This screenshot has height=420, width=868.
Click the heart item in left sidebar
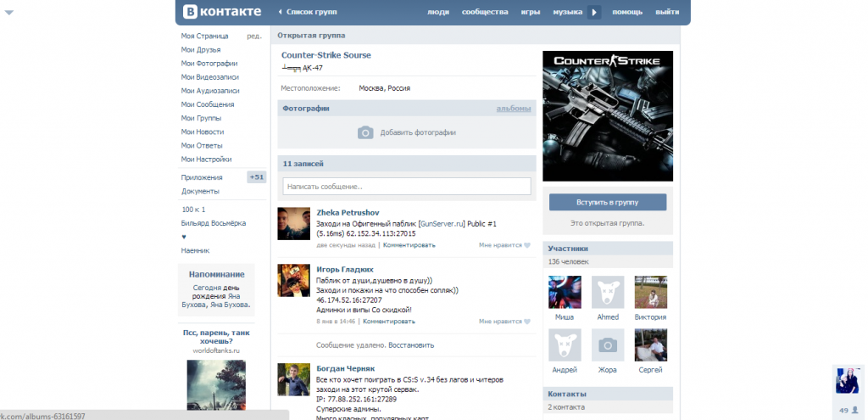tap(184, 237)
